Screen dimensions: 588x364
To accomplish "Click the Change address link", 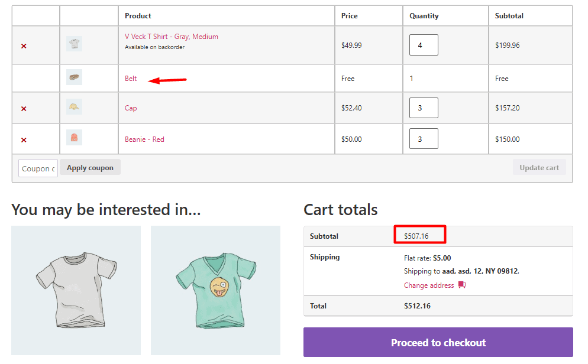I will pyautogui.click(x=428, y=285).
